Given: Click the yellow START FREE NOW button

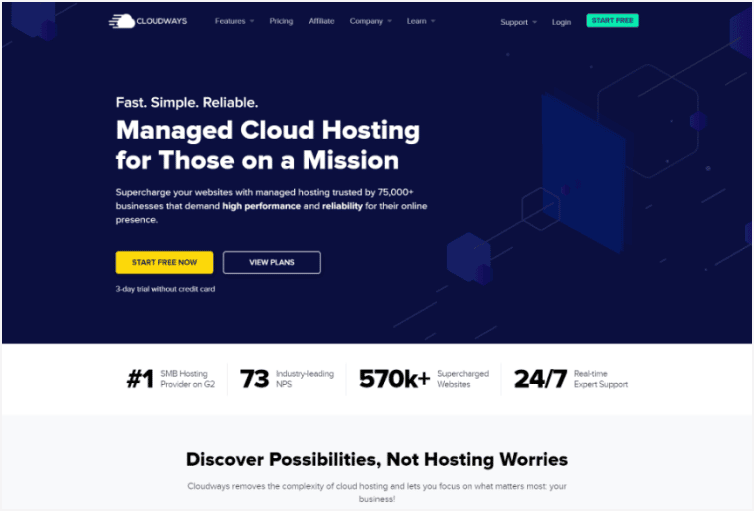Looking at the screenshot, I should click(x=164, y=262).
